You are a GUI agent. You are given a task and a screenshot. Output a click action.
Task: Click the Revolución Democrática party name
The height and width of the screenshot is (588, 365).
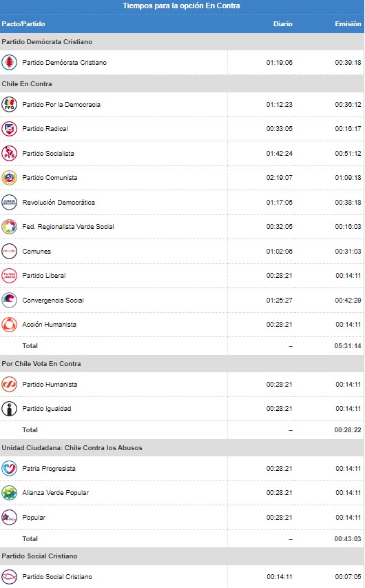(59, 202)
